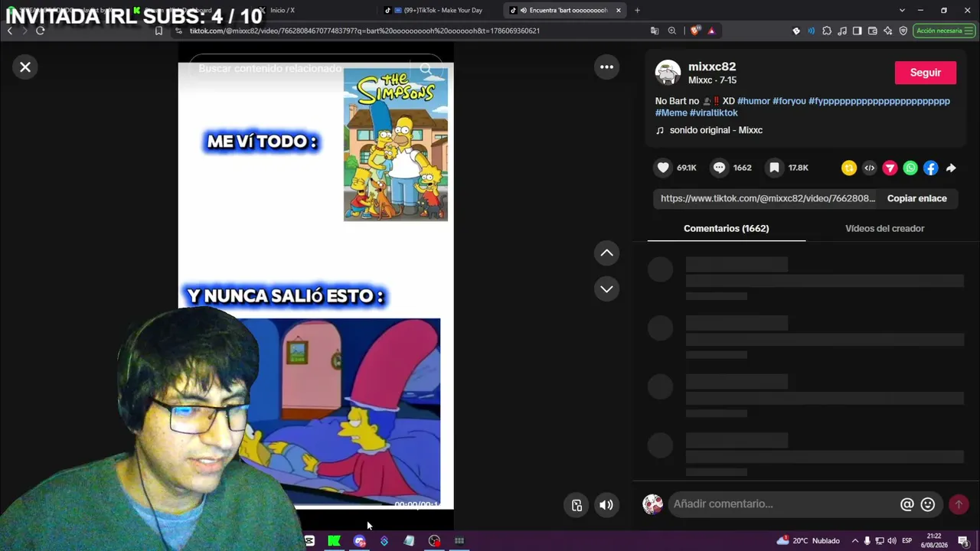This screenshot has width=980, height=551.
Task: Open the three-dot more options menu
Action: point(606,67)
